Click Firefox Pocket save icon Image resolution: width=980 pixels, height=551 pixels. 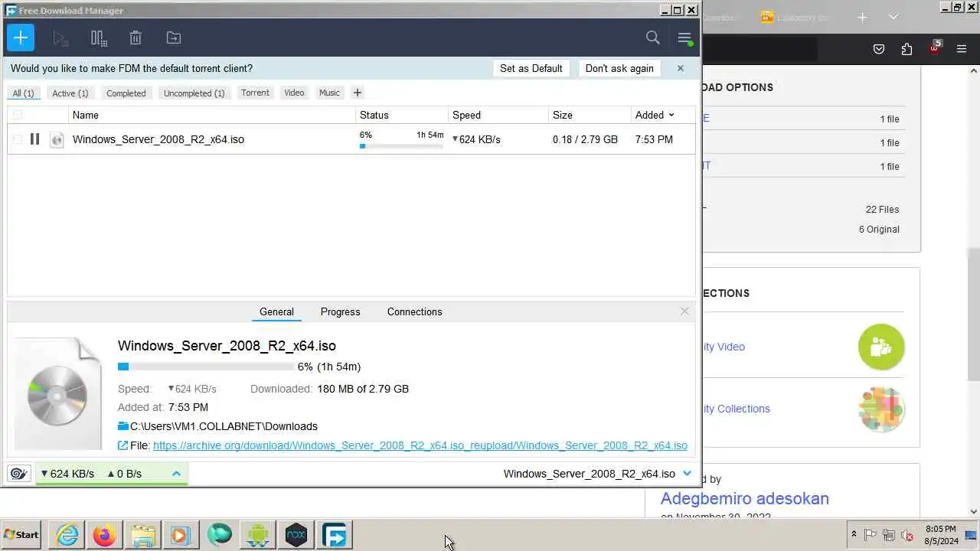[879, 49]
